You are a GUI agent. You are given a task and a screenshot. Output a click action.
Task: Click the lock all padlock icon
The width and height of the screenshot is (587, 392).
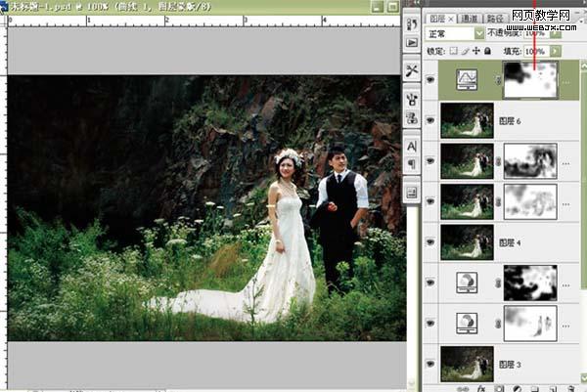[x=488, y=51]
